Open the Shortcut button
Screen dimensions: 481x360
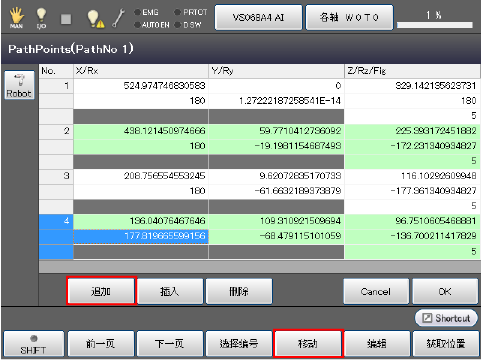(446, 318)
